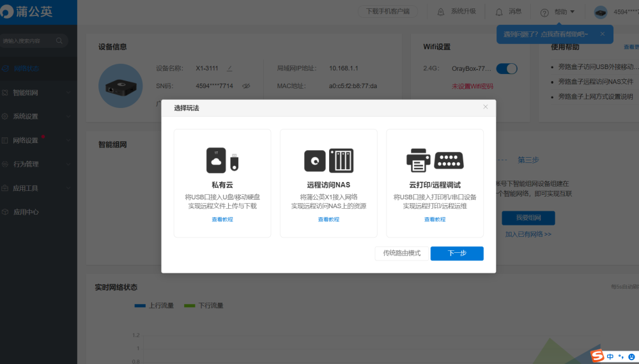This screenshot has height=364, width=639.
Task: Reveal the hidden SN code eye icon
Action: [246, 86]
